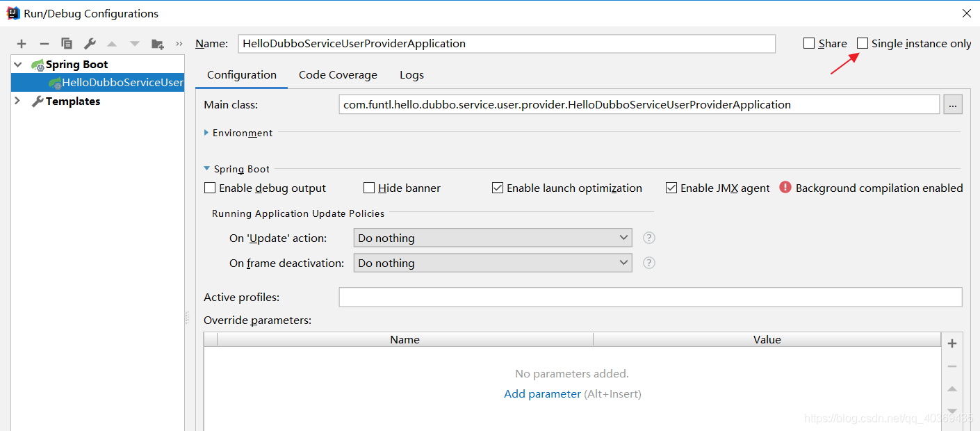Image resolution: width=980 pixels, height=431 pixels.
Task: Close the Run/Debug Configurations dialog
Action: pyautogui.click(x=966, y=13)
